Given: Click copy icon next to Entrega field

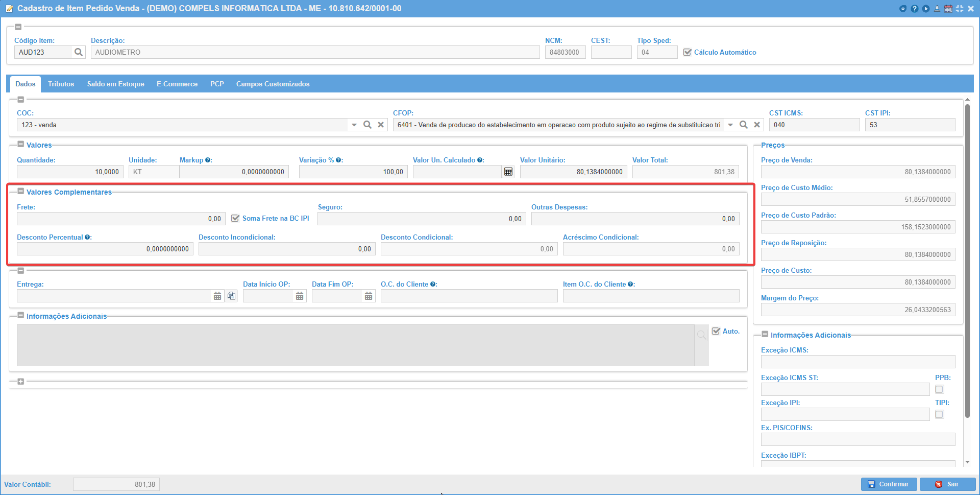Looking at the screenshot, I should tap(232, 296).
